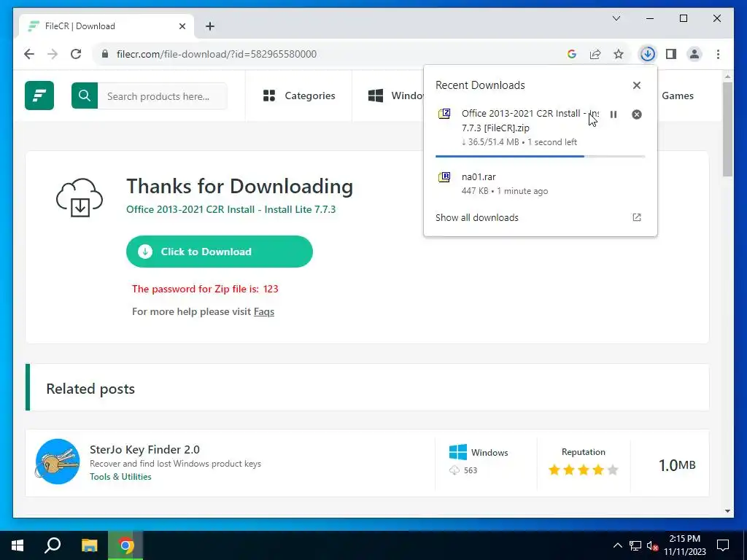The width and height of the screenshot is (747, 560).
Task: Open SterJo Key Finder 2.0 post
Action: pyautogui.click(x=145, y=449)
